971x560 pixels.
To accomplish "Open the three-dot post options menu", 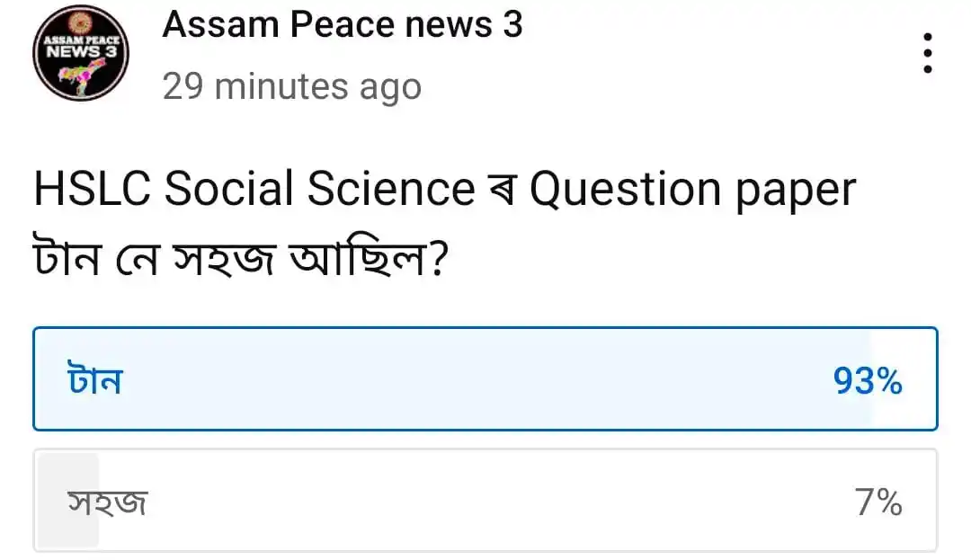I will [x=927, y=53].
